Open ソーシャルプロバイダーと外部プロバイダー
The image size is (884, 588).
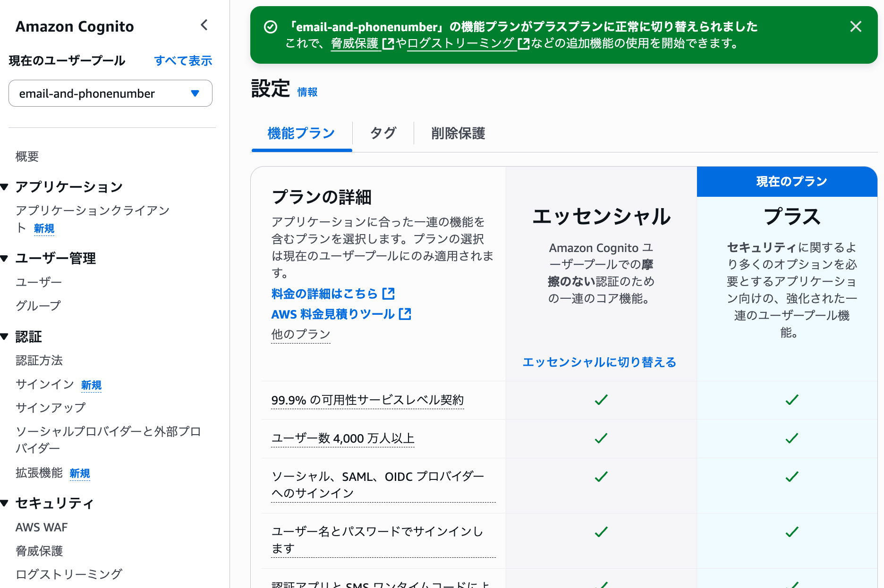pos(109,439)
